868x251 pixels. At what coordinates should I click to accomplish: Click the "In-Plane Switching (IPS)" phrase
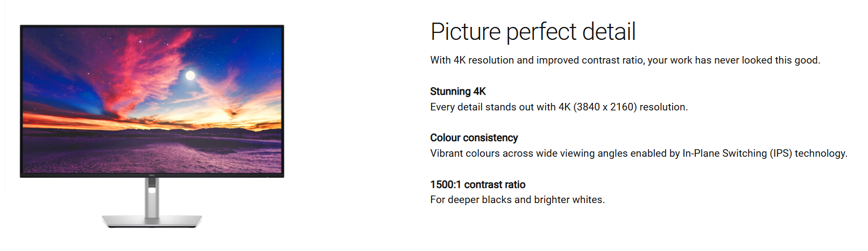[x=737, y=154]
